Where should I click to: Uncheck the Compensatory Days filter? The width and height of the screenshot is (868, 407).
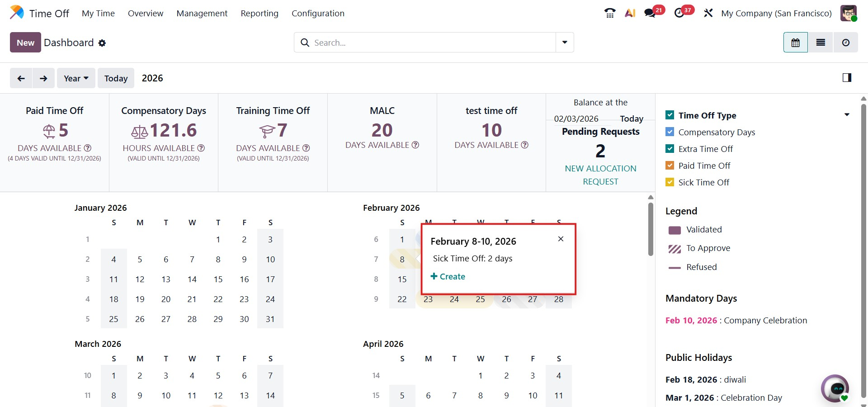(670, 132)
